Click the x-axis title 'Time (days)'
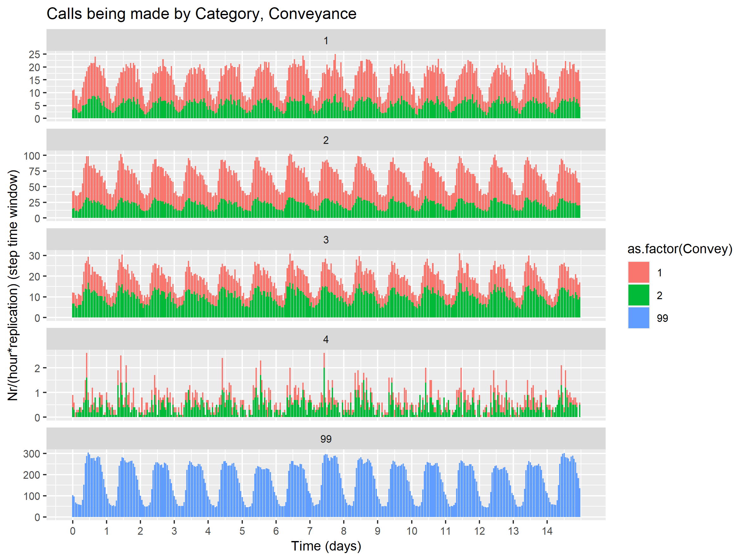The width and height of the screenshot is (747, 560). [x=326, y=546]
